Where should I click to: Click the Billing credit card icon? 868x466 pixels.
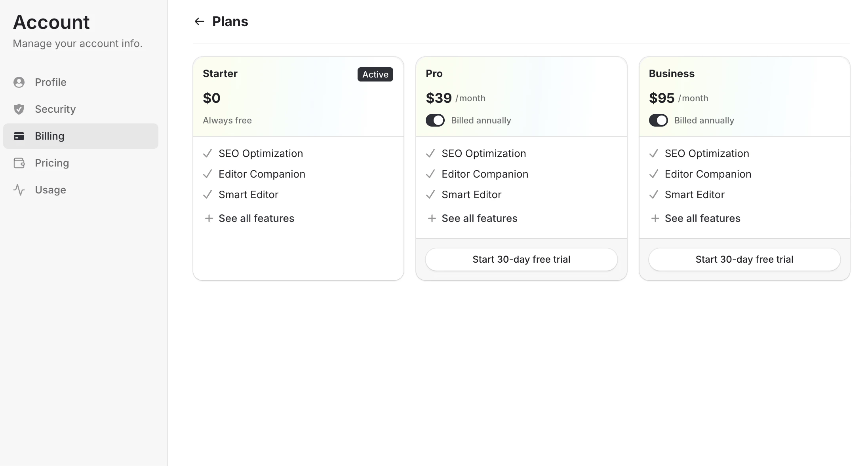tap(19, 136)
